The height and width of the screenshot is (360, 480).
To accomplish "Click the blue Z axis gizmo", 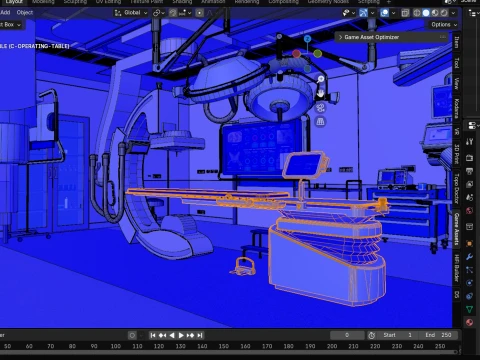I will (307, 39).
